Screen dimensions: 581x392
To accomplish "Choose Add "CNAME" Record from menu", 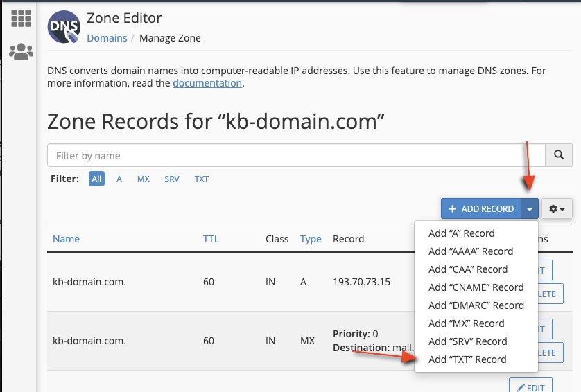I will tap(476, 287).
